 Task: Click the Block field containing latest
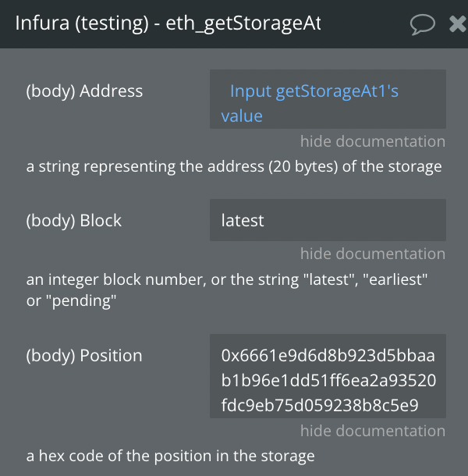[328, 221]
